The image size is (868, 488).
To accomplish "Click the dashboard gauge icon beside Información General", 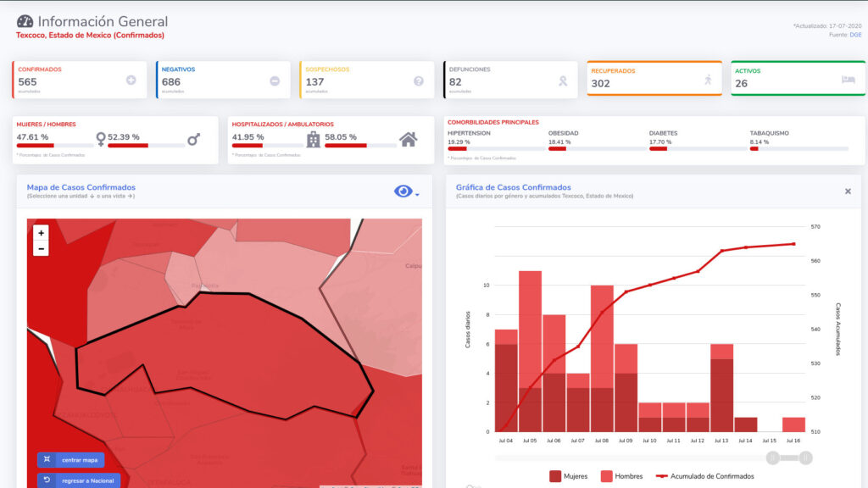I will tap(25, 22).
